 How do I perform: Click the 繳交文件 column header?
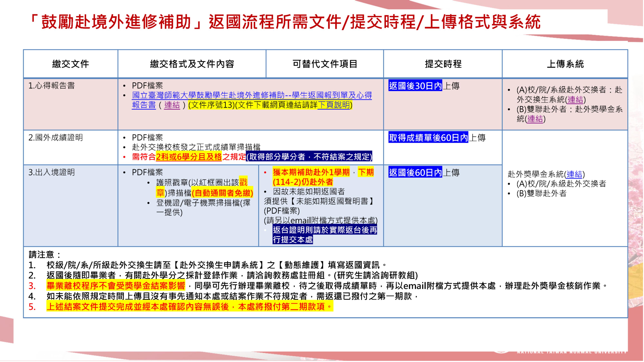click(x=71, y=64)
